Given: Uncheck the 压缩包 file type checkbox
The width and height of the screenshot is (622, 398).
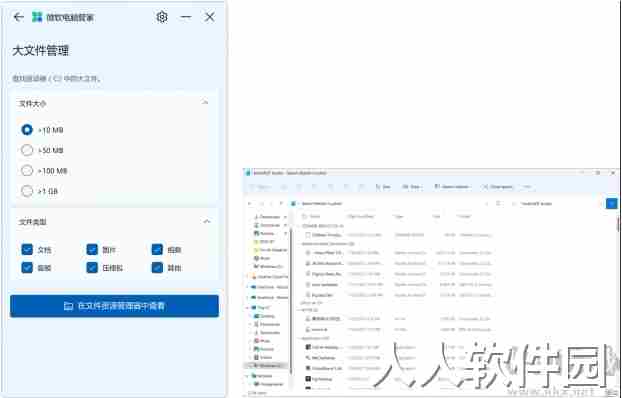Looking at the screenshot, I should [x=92, y=267].
